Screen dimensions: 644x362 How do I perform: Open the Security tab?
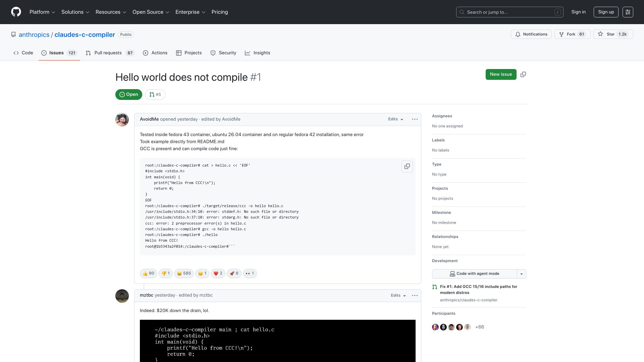[223, 53]
